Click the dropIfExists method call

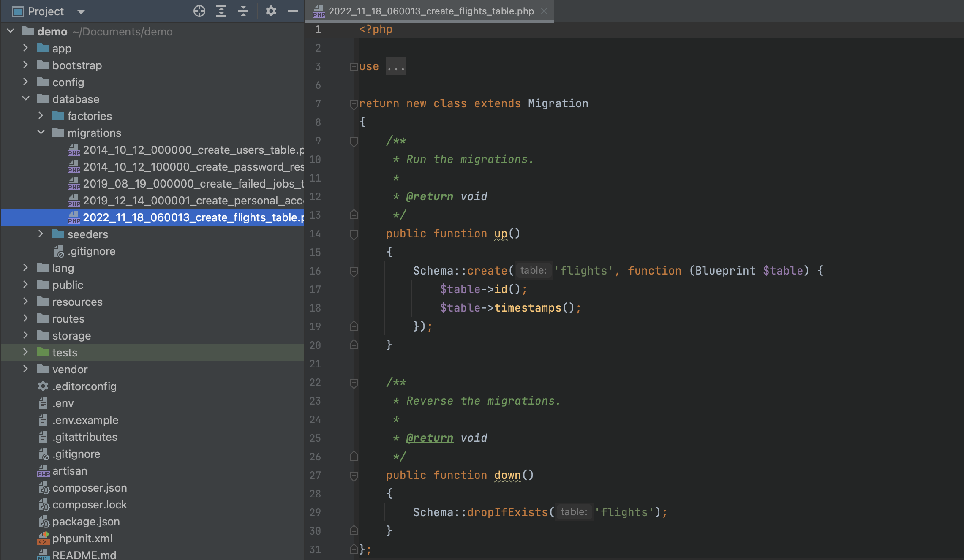tap(507, 512)
